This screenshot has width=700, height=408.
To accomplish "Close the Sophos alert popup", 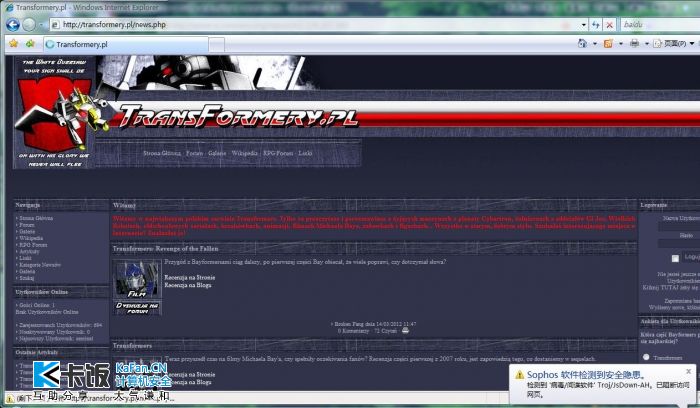I will (688, 371).
